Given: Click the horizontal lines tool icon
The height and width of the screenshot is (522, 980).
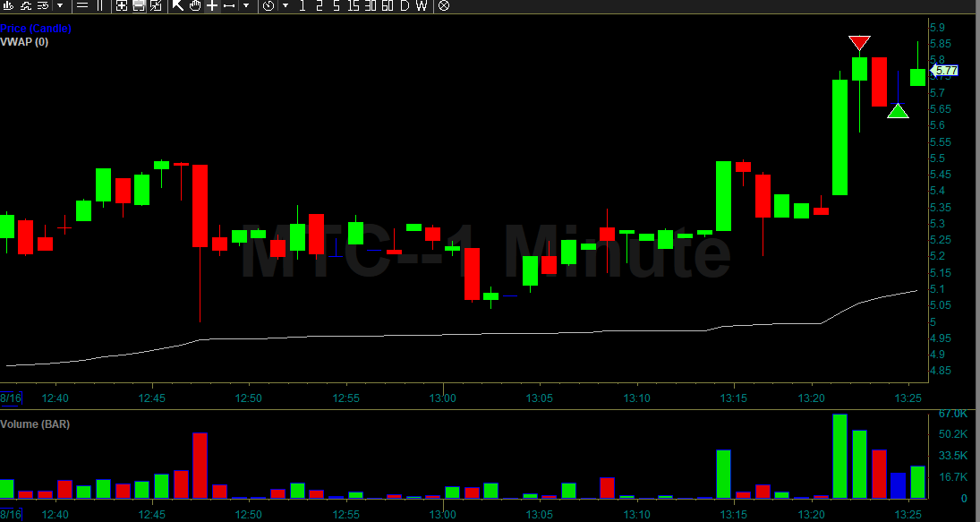Looking at the screenshot, I should pos(81,5).
